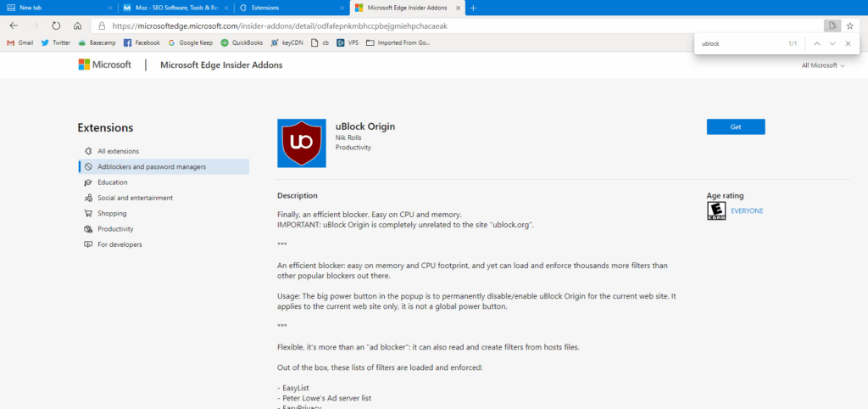Screen dimensions: 868x409
Task: Open the browser home page icon
Action: (x=77, y=25)
